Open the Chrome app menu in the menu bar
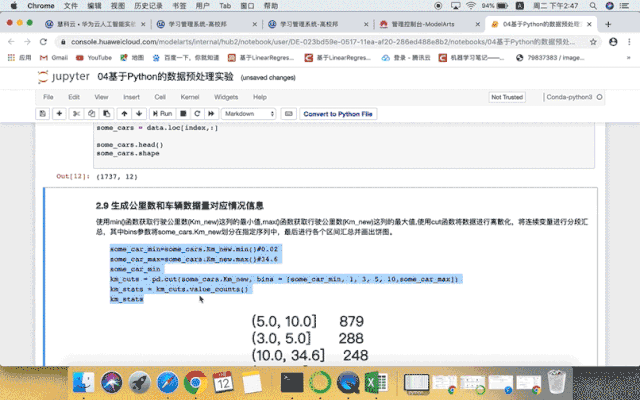 click(40, 6)
